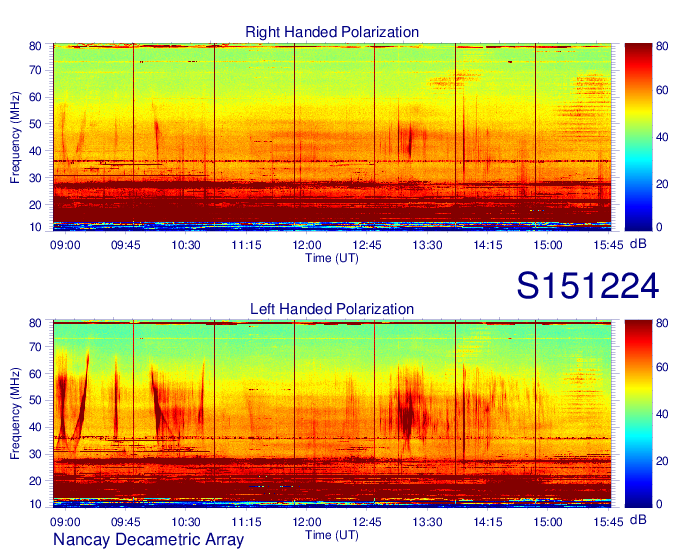Image resolution: width=680 pixels, height=552 pixels.
Task: Click the 30 MHz tick on Right Handed frequency axis
Action: pos(35,178)
